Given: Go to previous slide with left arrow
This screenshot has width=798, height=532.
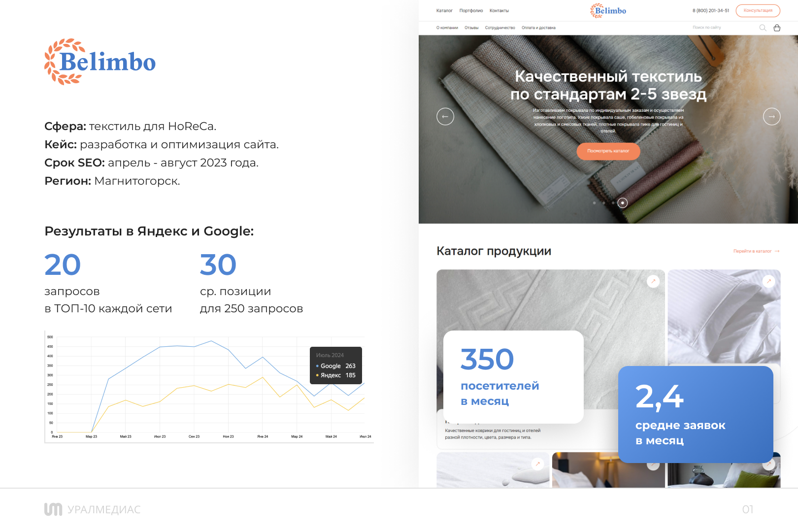Looking at the screenshot, I should pos(445,116).
